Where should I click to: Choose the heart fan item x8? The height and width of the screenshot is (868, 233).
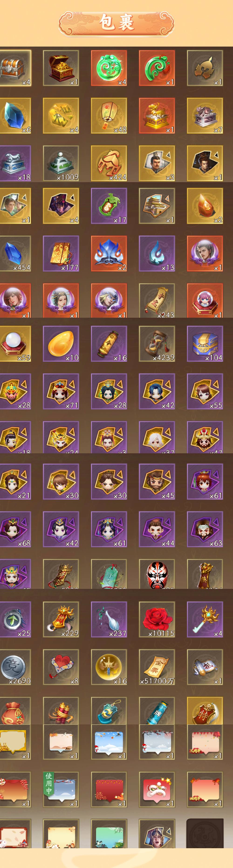61,667
